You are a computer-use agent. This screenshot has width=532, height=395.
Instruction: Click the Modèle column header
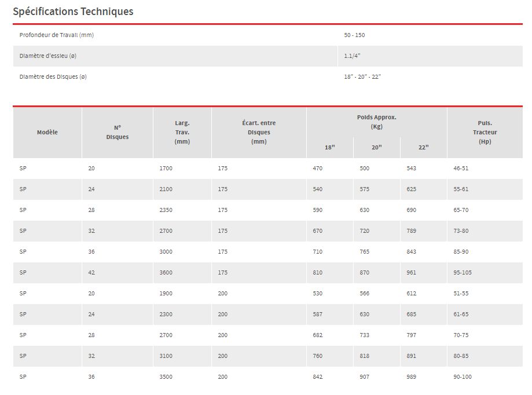[47, 133]
